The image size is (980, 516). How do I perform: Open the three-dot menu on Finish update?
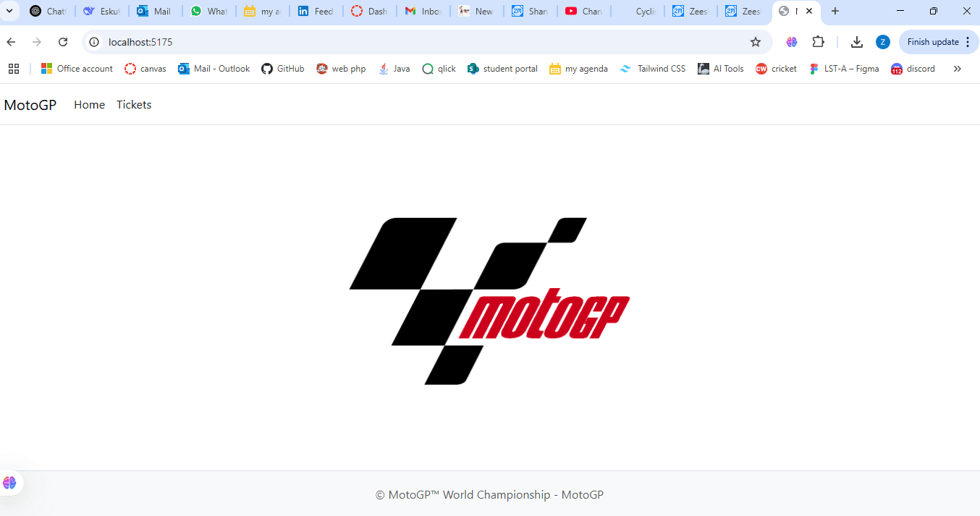click(x=968, y=42)
